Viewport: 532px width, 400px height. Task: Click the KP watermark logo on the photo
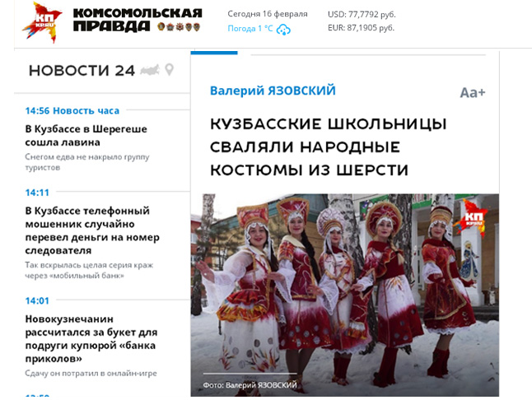coord(470,217)
